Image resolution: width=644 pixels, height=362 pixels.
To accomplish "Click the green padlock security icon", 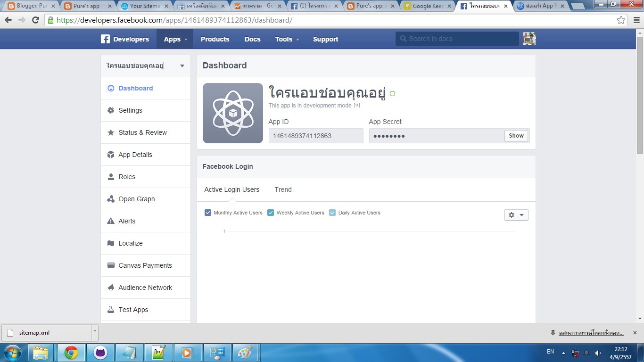I will tap(50, 20).
